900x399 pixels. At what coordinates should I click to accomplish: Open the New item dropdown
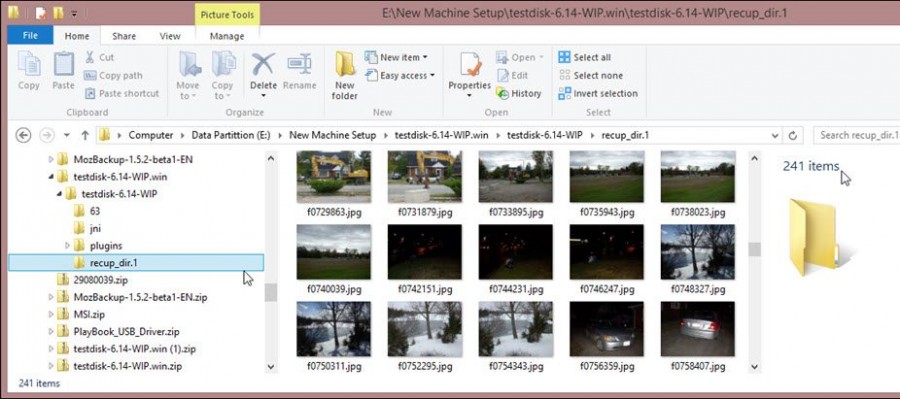click(396, 57)
